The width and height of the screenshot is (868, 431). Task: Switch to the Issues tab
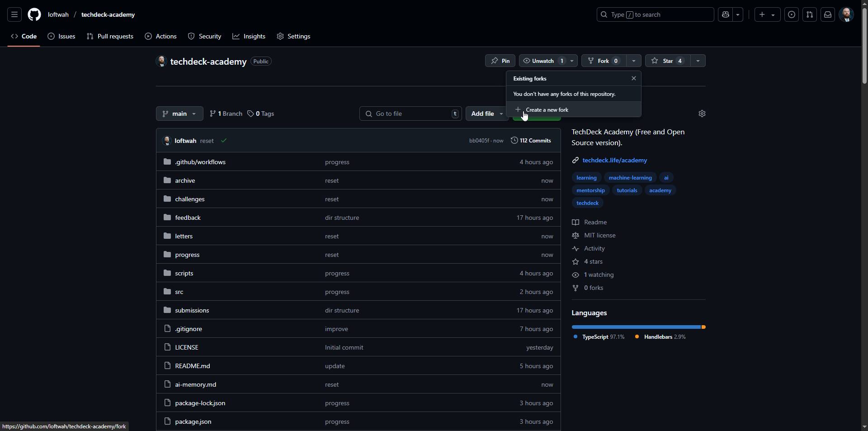pos(61,36)
